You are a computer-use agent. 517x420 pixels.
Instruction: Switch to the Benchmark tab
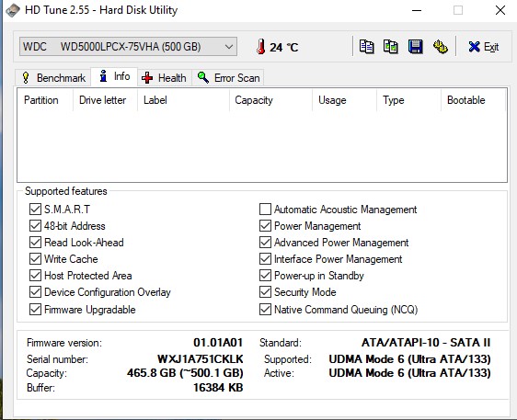[53, 78]
